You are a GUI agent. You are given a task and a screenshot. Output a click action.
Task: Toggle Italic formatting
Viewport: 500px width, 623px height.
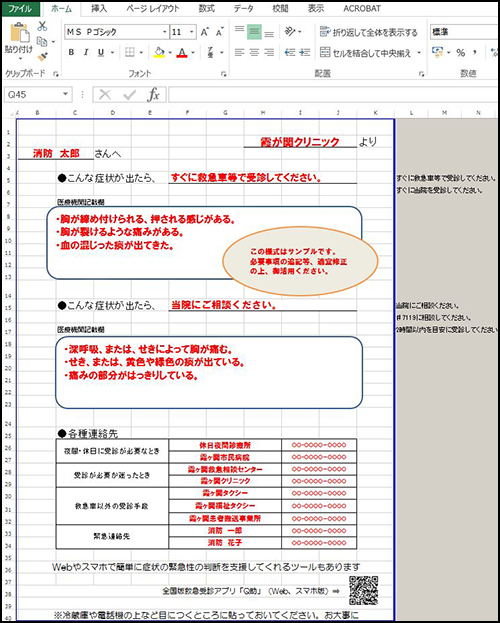click(x=86, y=52)
